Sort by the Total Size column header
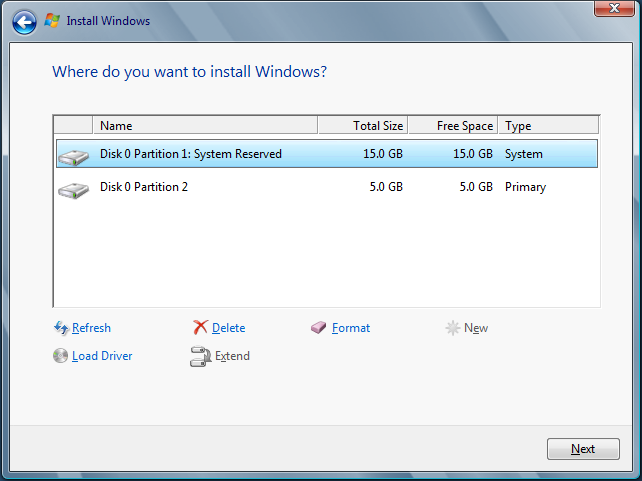The height and width of the screenshot is (481, 642). [x=363, y=126]
